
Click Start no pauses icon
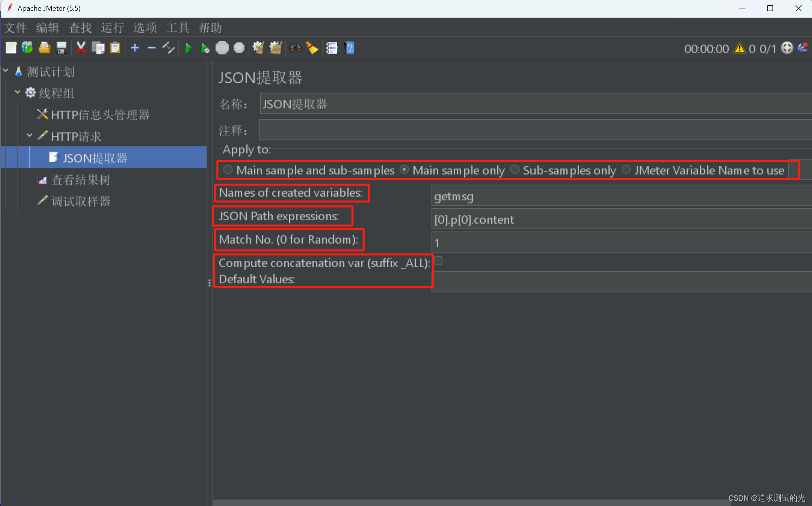205,48
